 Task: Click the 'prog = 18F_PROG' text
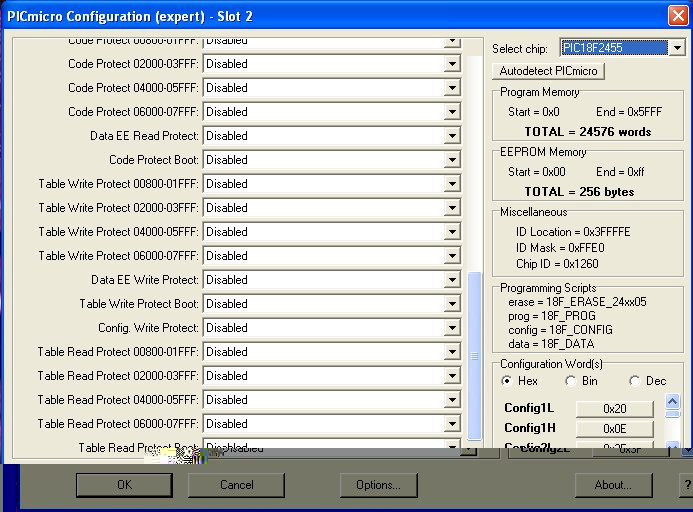pos(552,316)
